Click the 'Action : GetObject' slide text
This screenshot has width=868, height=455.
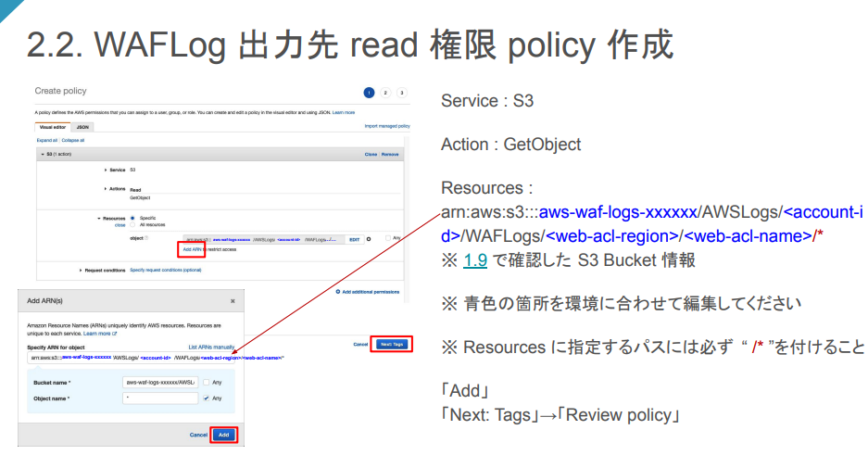click(511, 145)
